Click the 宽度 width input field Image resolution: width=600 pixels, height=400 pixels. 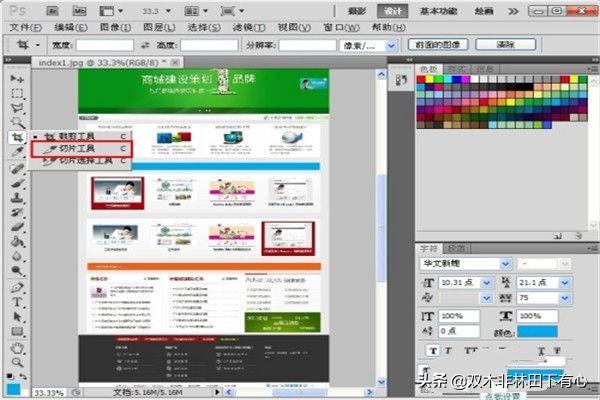104,46
